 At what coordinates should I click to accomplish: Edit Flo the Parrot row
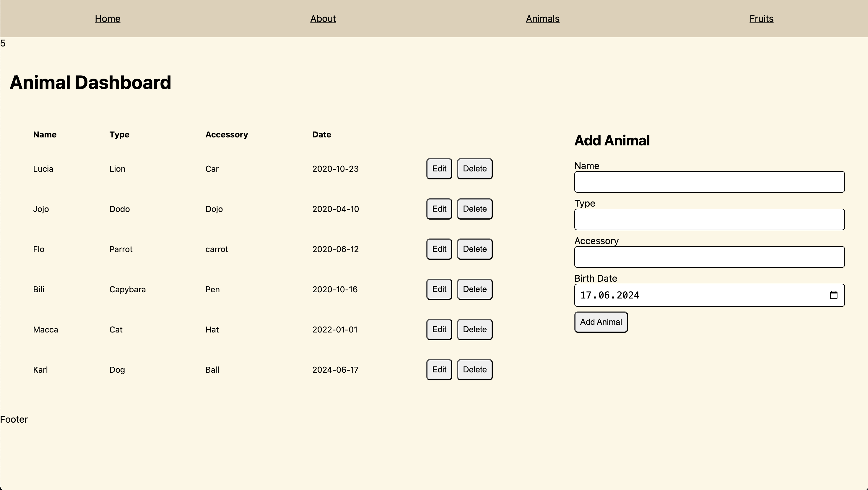point(439,249)
